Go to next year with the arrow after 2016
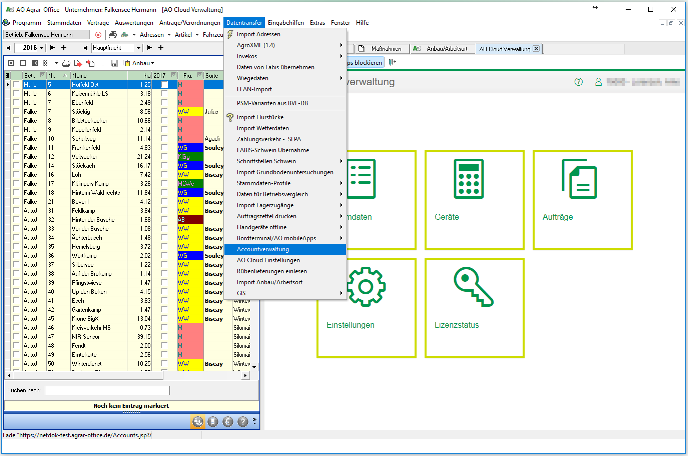 pos(53,47)
